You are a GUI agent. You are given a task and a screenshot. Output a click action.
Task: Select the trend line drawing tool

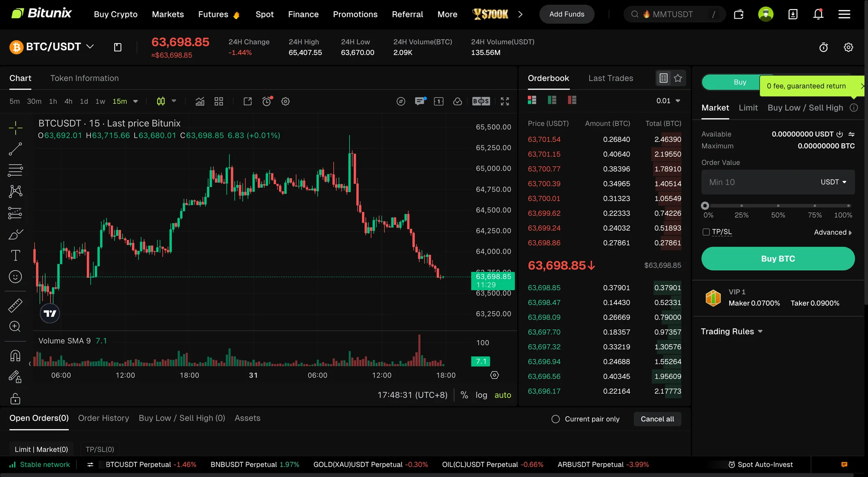coord(15,149)
